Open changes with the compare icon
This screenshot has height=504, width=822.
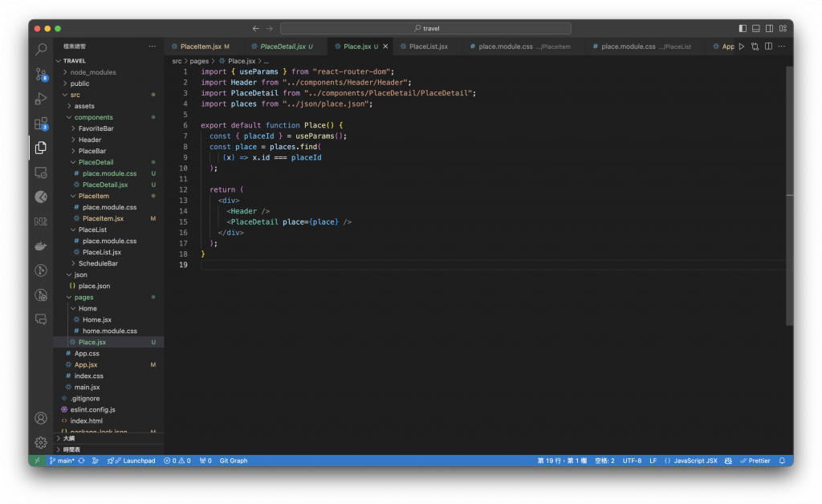pos(755,46)
